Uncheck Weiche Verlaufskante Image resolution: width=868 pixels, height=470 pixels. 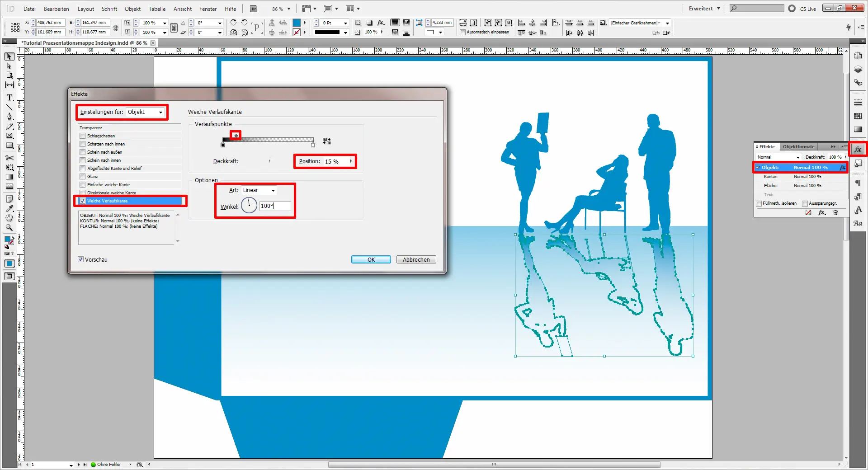tap(82, 201)
